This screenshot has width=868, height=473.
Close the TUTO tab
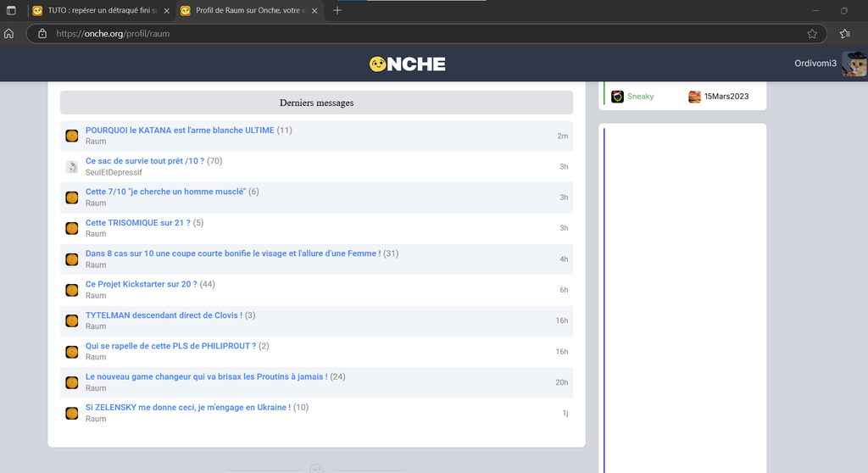(x=167, y=10)
